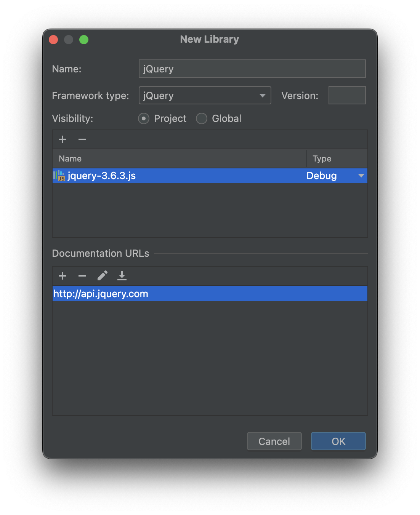Click inside the Version input field
The width and height of the screenshot is (420, 515).
coord(346,95)
